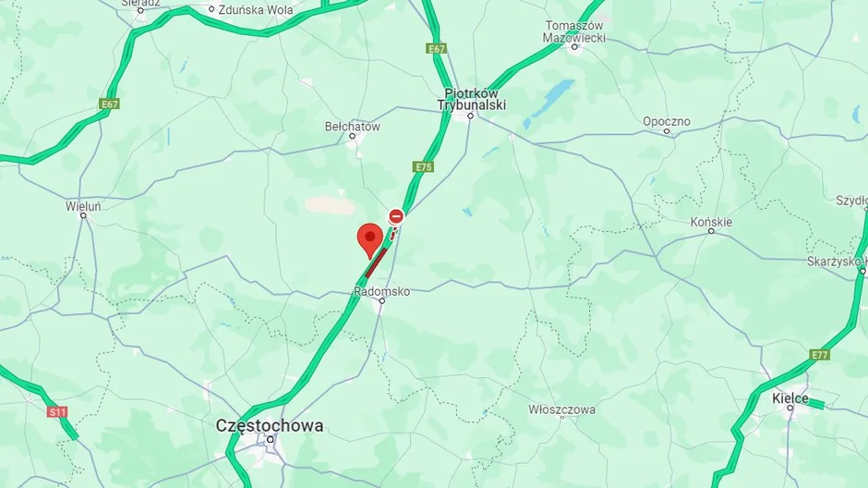
Task: Click the Końskie town label
Action: point(711,222)
